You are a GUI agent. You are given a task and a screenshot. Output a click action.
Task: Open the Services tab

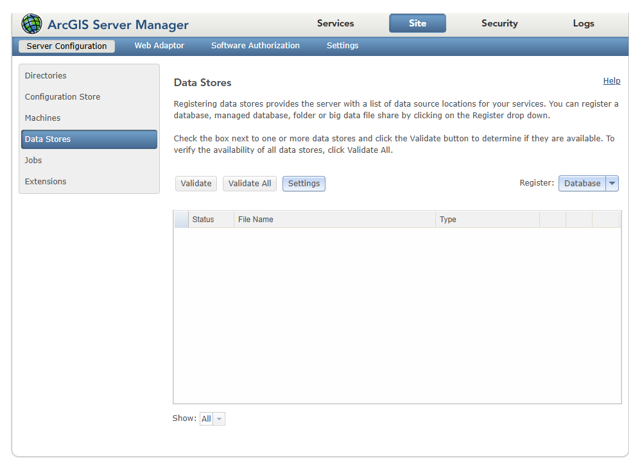coord(335,23)
